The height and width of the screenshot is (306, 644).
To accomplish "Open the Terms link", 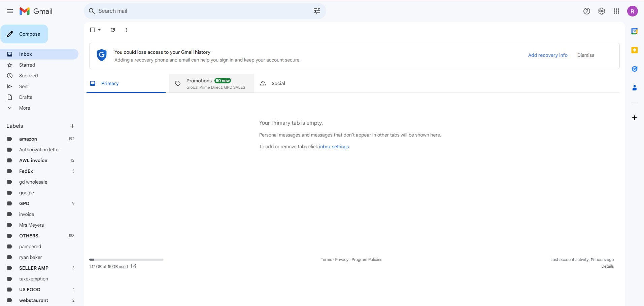I will (326, 260).
